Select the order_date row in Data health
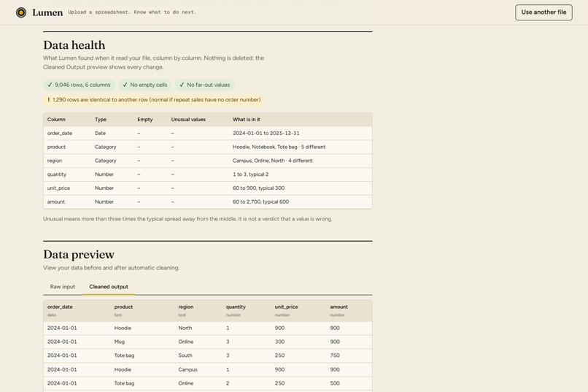The image size is (588, 392). 208,133
